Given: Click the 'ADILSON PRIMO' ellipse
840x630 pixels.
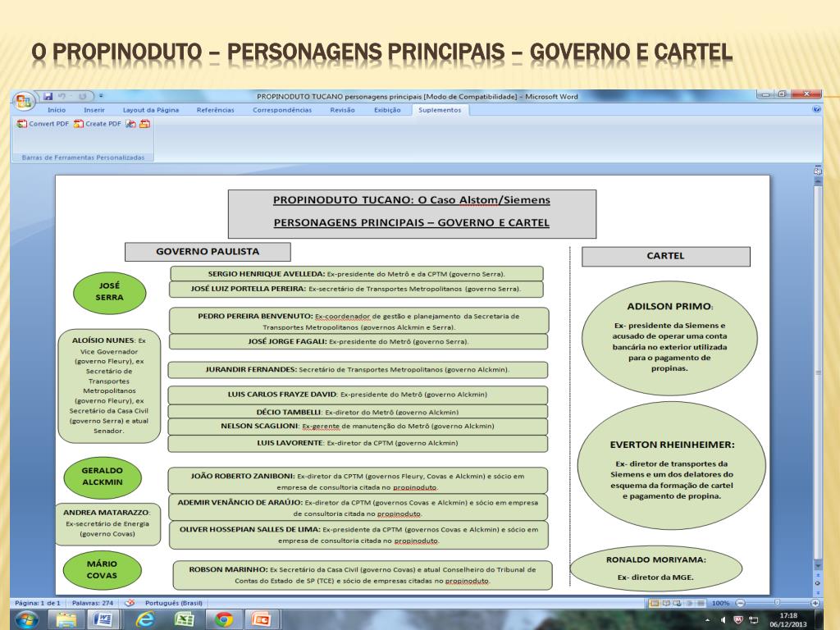Looking at the screenshot, I should click(669, 338).
